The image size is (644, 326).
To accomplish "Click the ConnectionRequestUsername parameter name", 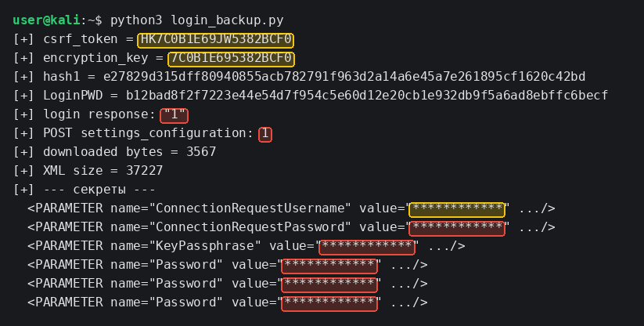I will click(250, 208).
